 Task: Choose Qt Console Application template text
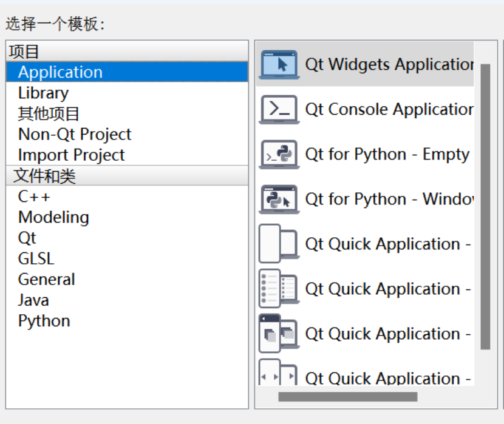pyautogui.click(x=389, y=109)
